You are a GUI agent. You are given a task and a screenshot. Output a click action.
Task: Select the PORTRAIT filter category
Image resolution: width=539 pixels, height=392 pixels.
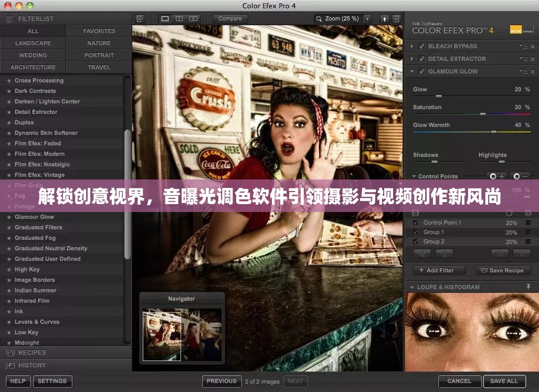pyautogui.click(x=99, y=55)
